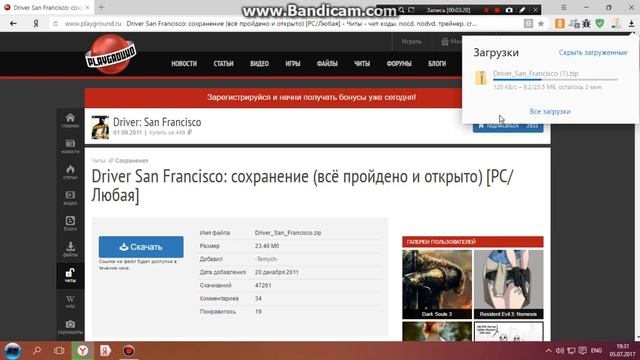Open НОВОСТИ in site navigation
The width and height of the screenshot is (640, 360).
[184, 64]
